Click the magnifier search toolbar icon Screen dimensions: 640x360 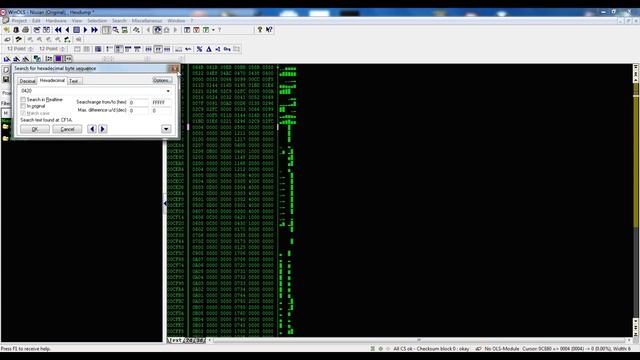point(116,30)
